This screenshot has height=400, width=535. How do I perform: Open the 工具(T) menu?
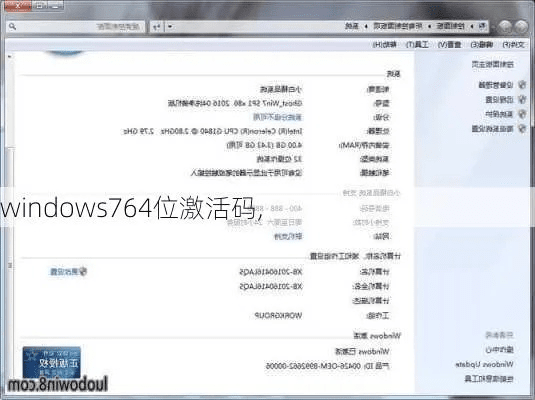pyautogui.click(x=417, y=45)
